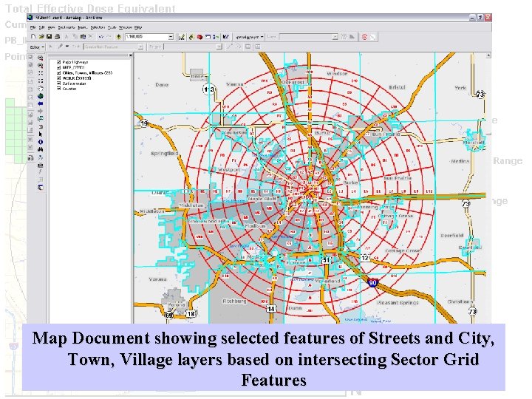Go back to previous extent arrow
The width and height of the screenshot is (532, 399).
pyautogui.click(x=41, y=103)
